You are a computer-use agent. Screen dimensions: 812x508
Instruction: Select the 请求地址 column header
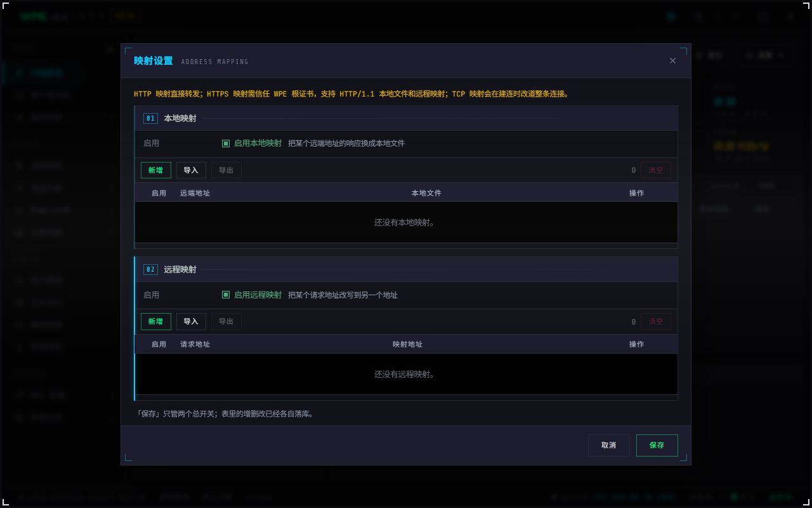point(195,344)
